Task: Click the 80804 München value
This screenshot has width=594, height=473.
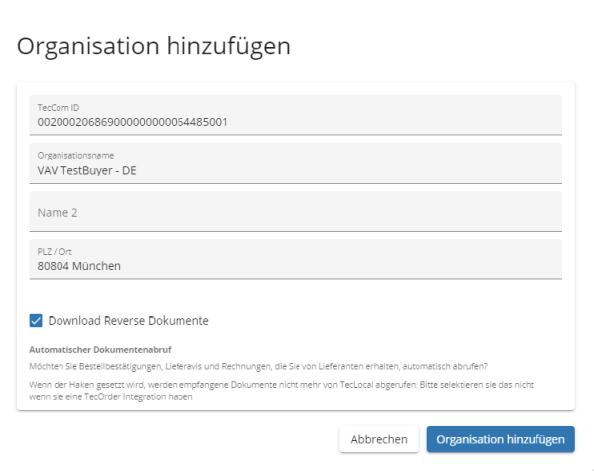Action: (79, 266)
